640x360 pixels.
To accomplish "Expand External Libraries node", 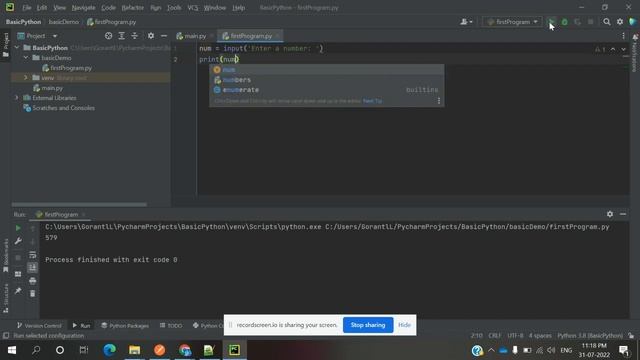I will [17, 98].
